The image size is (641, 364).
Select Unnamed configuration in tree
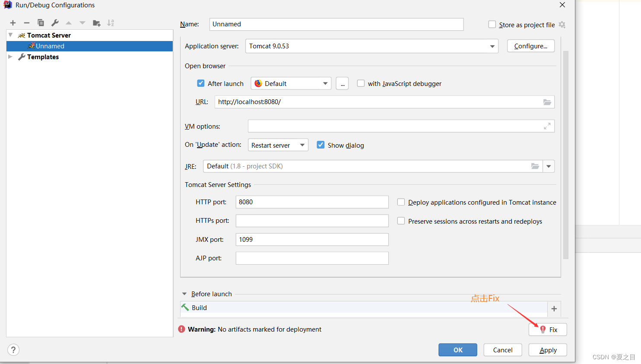coord(90,46)
